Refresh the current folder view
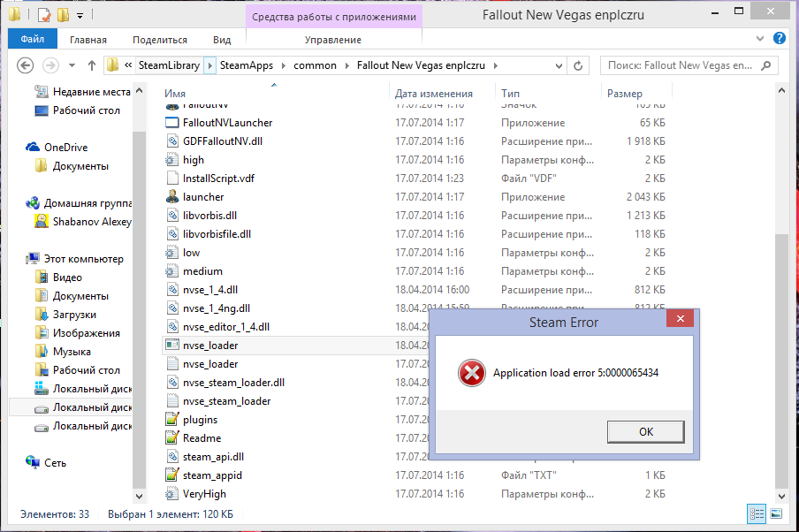 (x=578, y=65)
